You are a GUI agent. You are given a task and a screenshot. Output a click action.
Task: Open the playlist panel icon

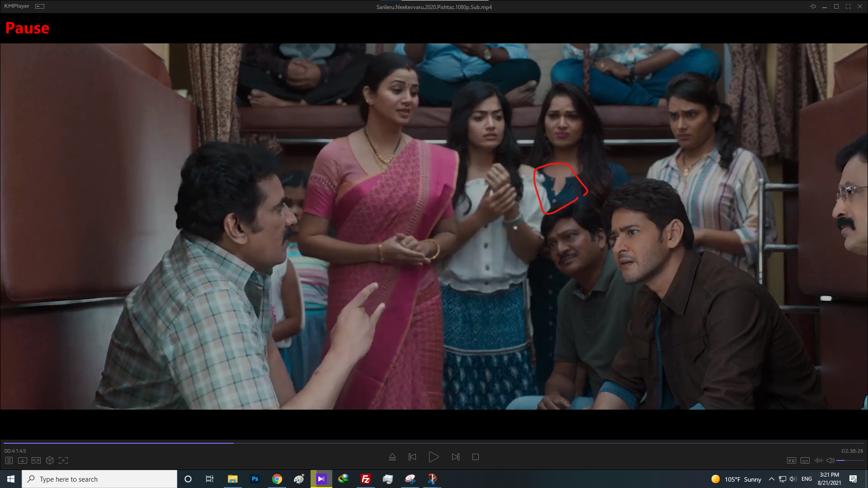(x=9, y=460)
